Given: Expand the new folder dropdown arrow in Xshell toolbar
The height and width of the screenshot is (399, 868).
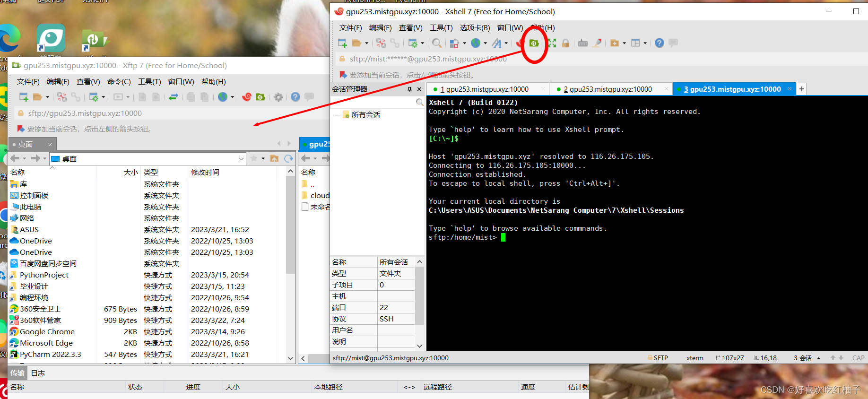Looking at the screenshot, I should (624, 43).
